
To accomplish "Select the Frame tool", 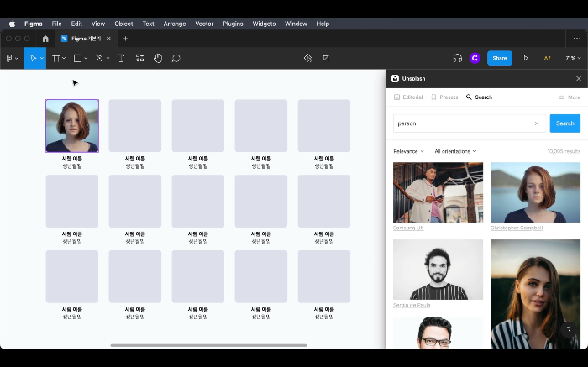I will (x=56, y=58).
